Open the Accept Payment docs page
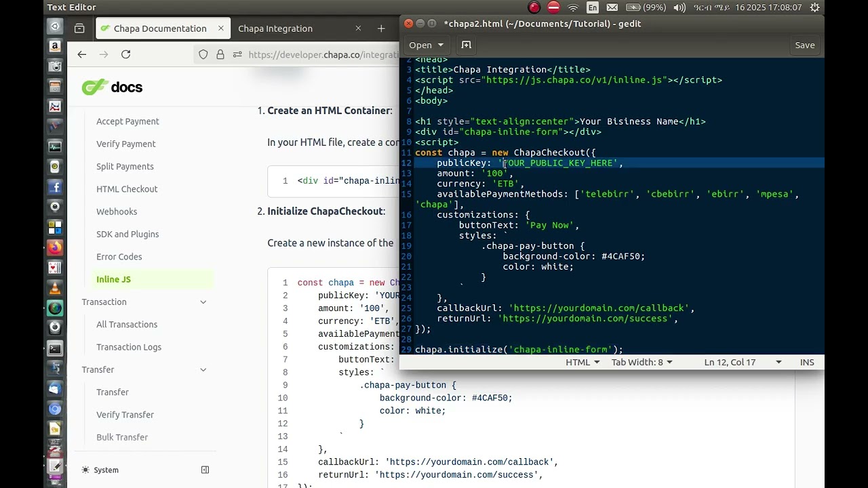The width and height of the screenshot is (868, 488). 127,121
